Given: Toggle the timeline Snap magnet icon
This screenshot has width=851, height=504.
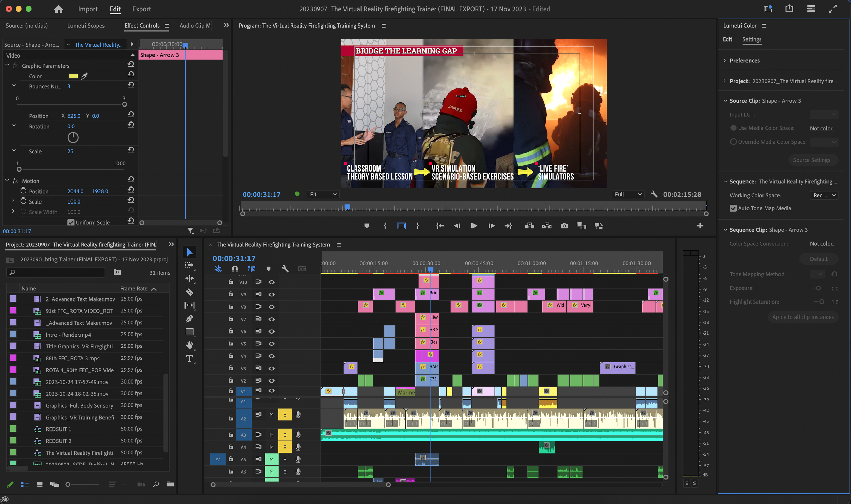Looking at the screenshot, I should (235, 269).
